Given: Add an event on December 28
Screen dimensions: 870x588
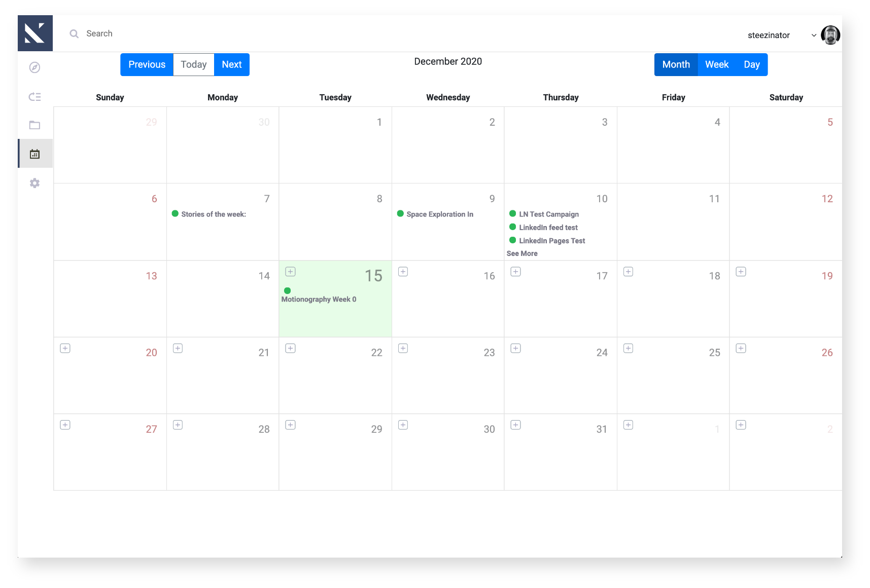Looking at the screenshot, I should [178, 425].
